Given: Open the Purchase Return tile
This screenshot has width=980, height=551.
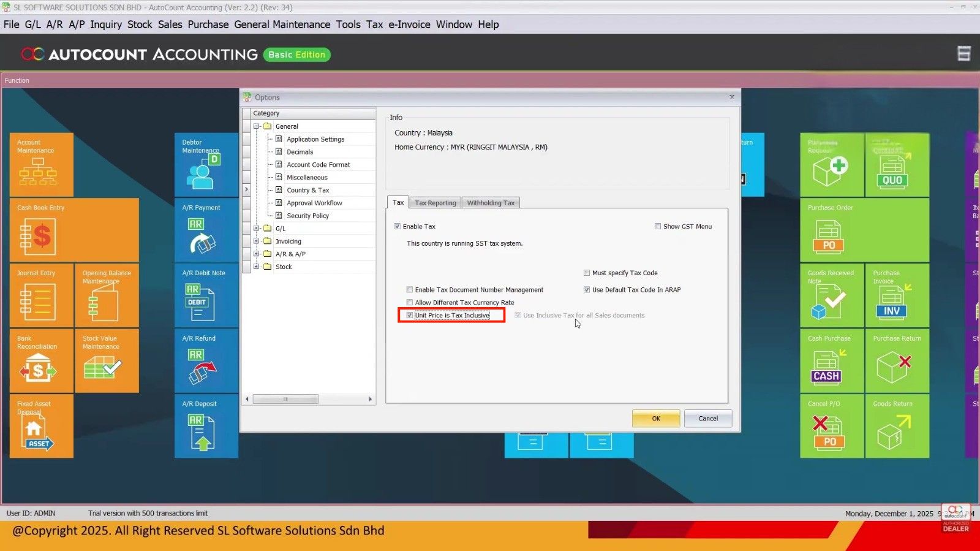Looking at the screenshot, I should (897, 361).
